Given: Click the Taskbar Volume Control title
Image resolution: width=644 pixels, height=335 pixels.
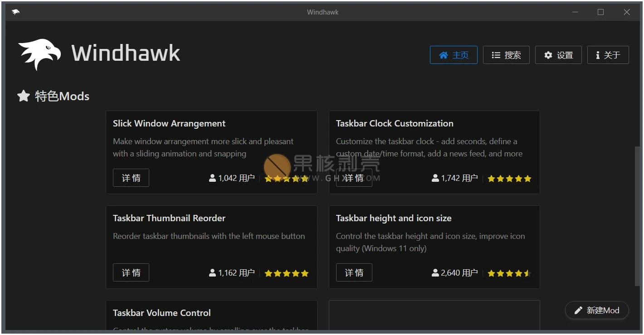Looking at the screenshot, I should 162,313.
